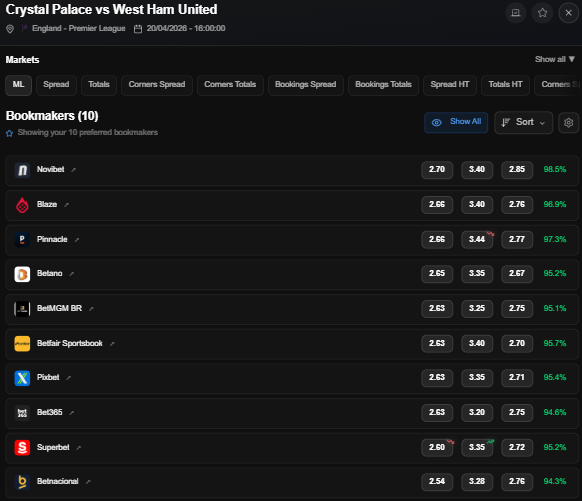Viewport: 582px width, 501px height.
Task: Open Pixbet external link arrow
Action: click(x=68, y=378)
